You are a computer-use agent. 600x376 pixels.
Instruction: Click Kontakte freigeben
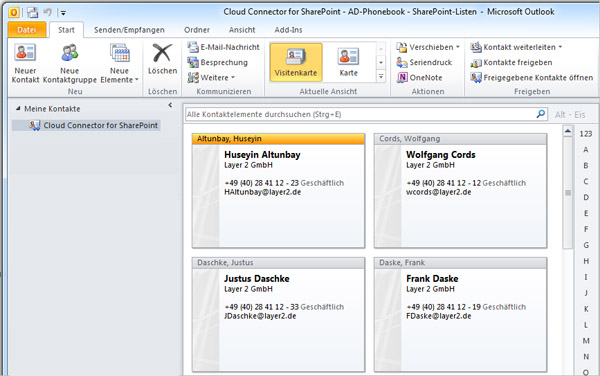(511, 62)
